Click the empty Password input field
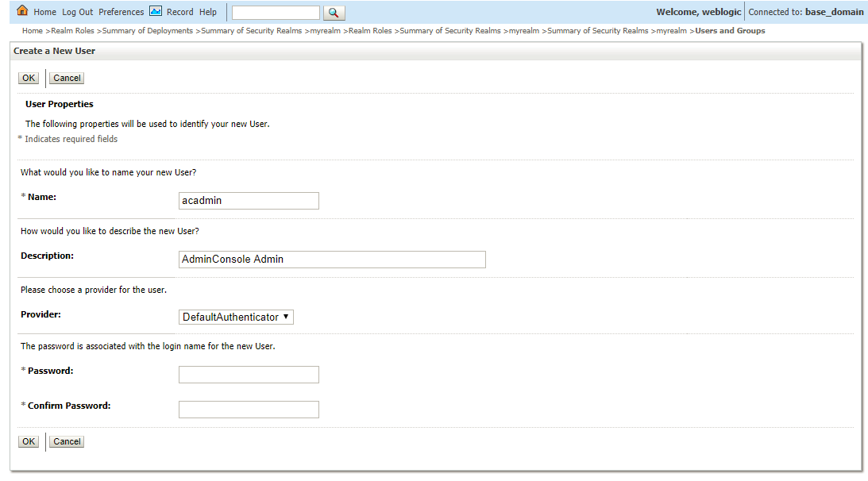 coord(249,374)
